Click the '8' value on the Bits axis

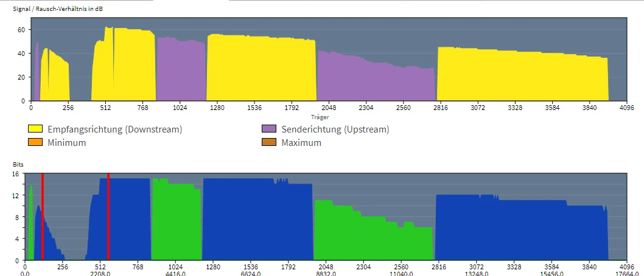tap(17, 218)
